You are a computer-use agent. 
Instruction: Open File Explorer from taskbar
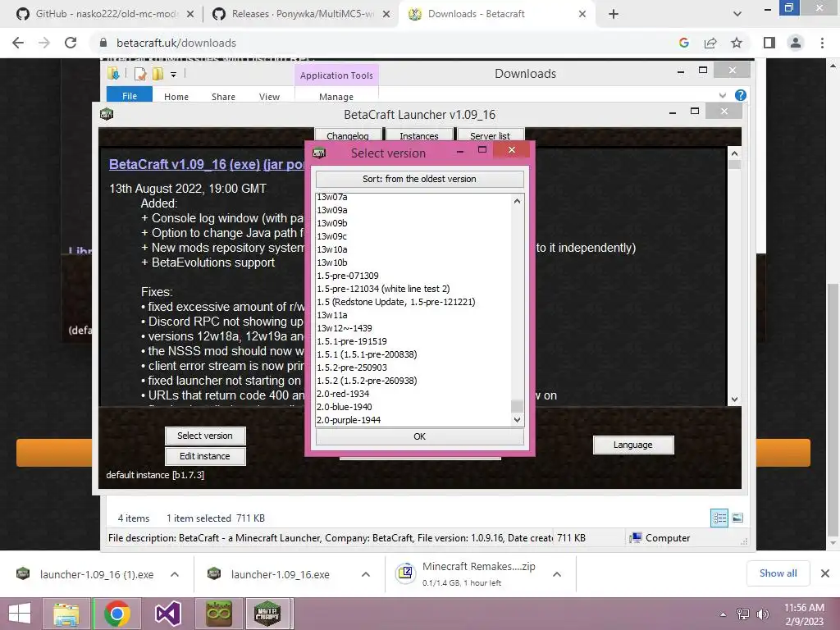point(66,614)
